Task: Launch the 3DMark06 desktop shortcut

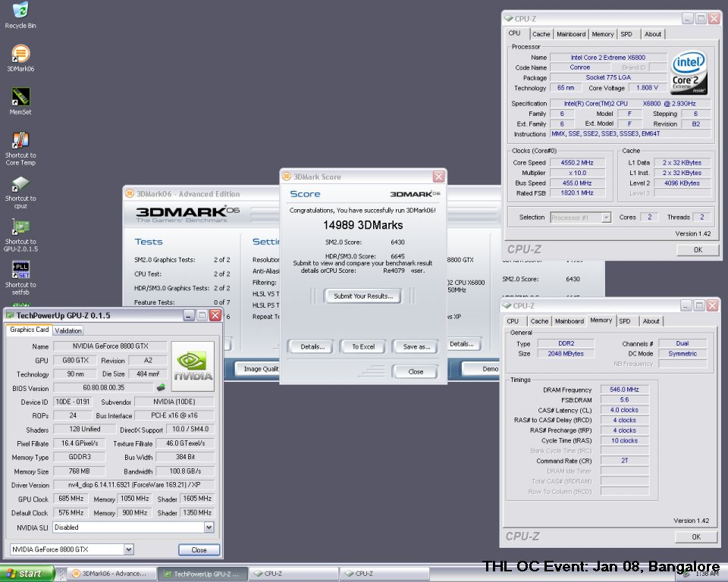Action: (20, 55)
